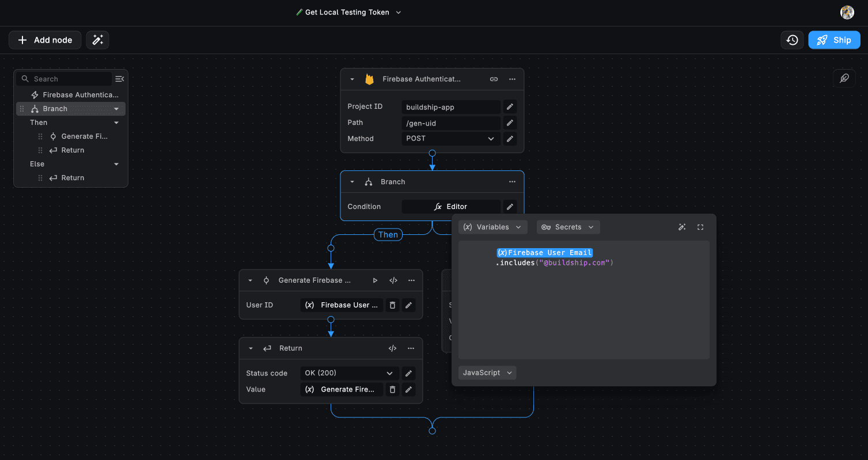Open the Get Local Testing Token title menu

click(x=397, y=12)
